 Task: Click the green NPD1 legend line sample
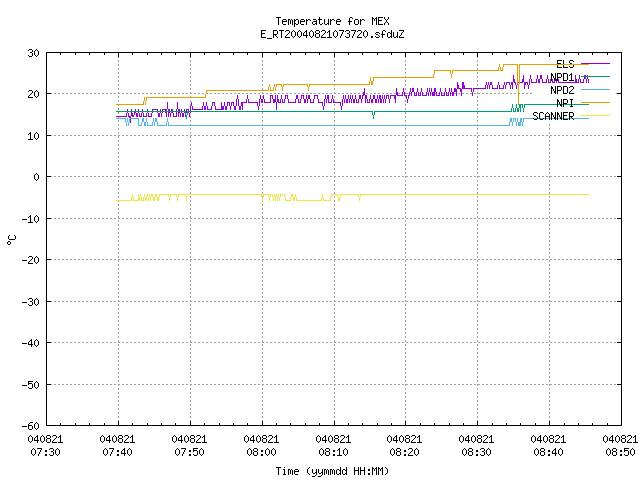point(595,77)
